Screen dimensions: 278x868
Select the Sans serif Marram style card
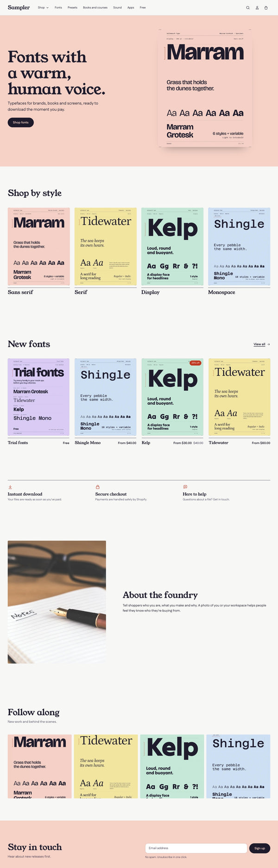point(39,251)
